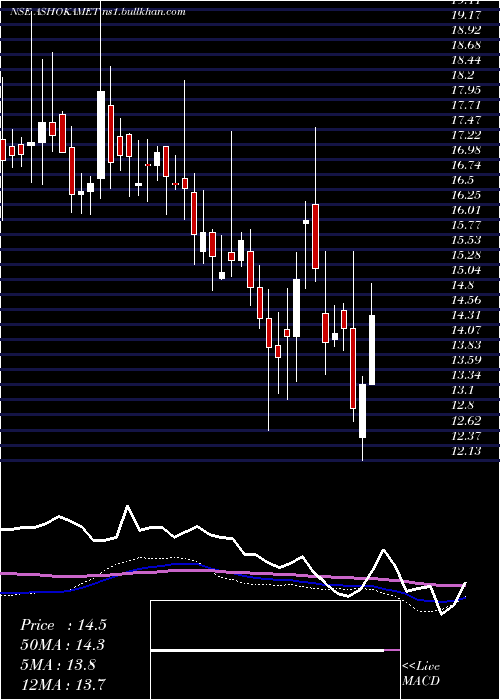500x700 pixels.
Task: Click the 18.2 price axis label
Action: [462, 75]
